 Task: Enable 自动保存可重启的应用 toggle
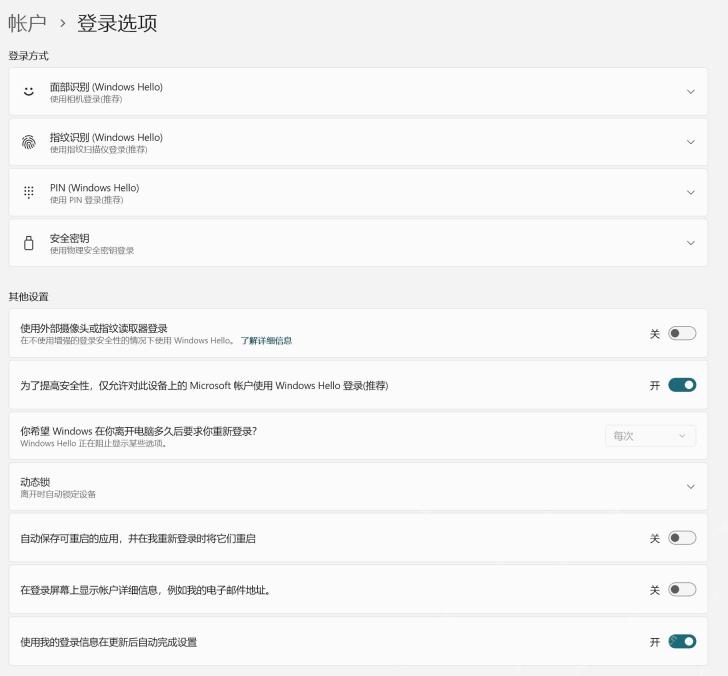pos(682,538)
